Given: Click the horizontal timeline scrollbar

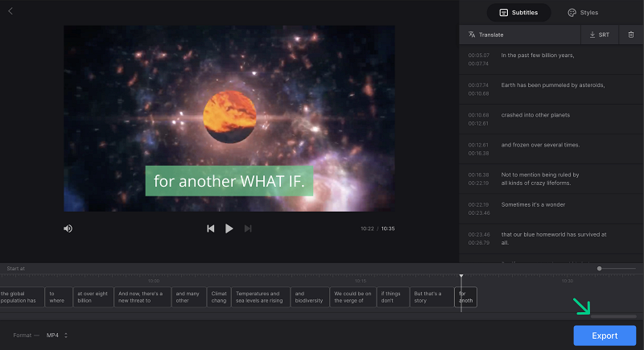Looking at the screenshot, I should pyautogui.click(x=613, y=316).
